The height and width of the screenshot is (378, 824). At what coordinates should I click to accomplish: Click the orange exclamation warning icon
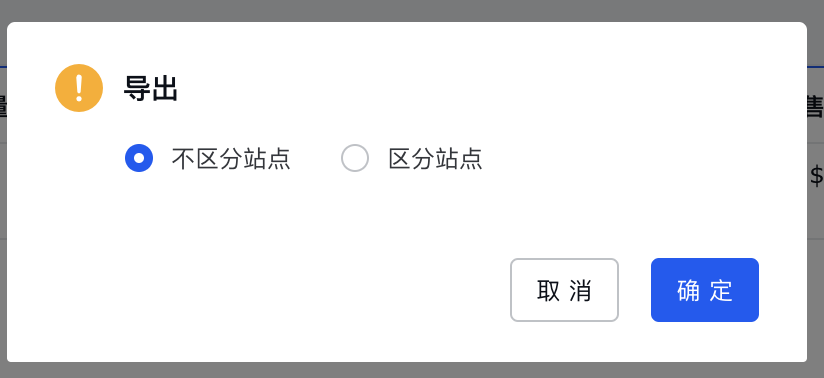[79, 88]
